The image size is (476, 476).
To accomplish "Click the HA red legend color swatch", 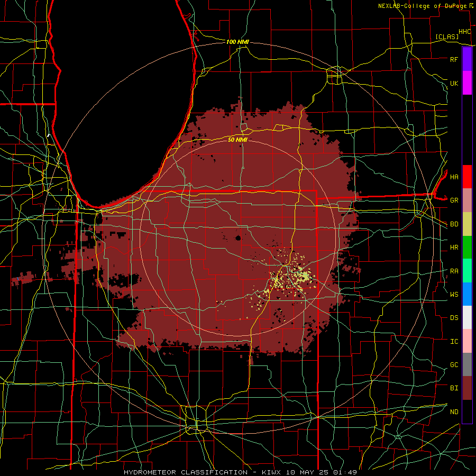I will point(467,177).
